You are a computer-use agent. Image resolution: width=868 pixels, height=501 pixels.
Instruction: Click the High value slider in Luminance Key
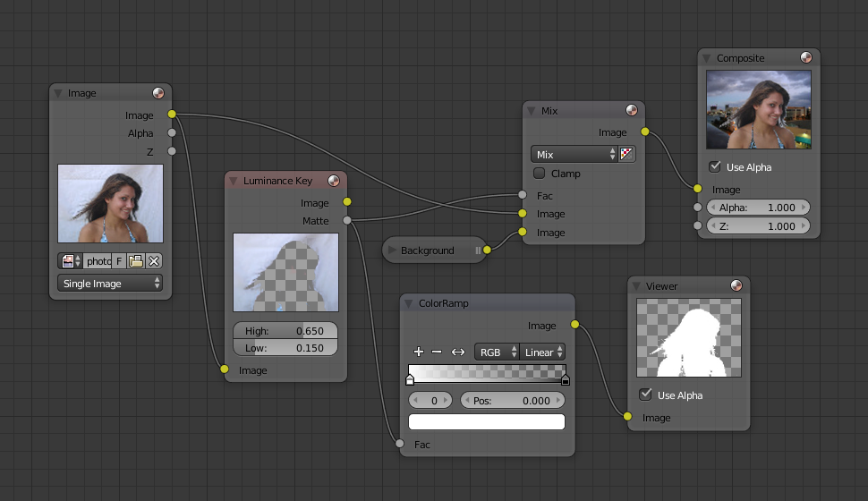[285, 331]
